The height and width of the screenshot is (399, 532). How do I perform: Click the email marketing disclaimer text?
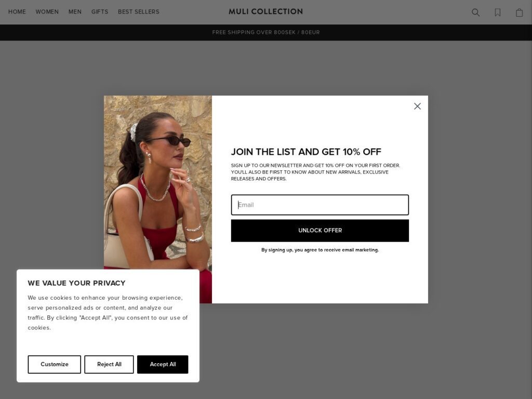(x=320, y=250)
